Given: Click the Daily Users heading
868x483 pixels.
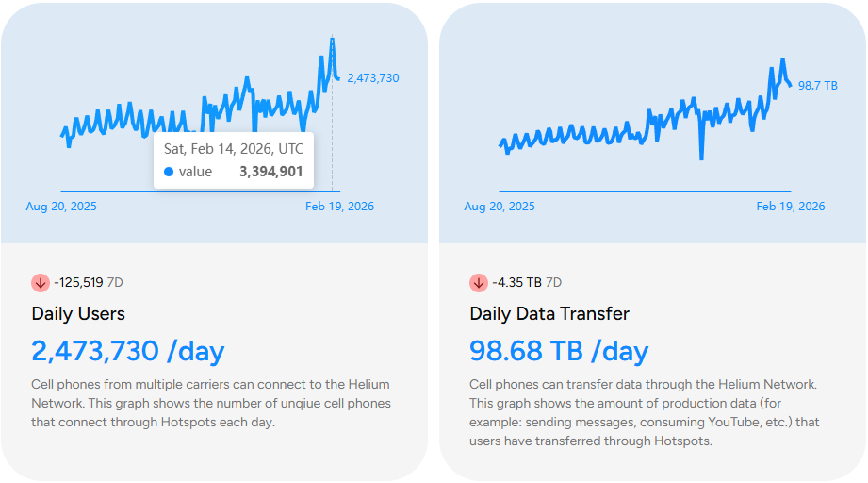Looking at the screenshot, I should (x=78, y=314).
